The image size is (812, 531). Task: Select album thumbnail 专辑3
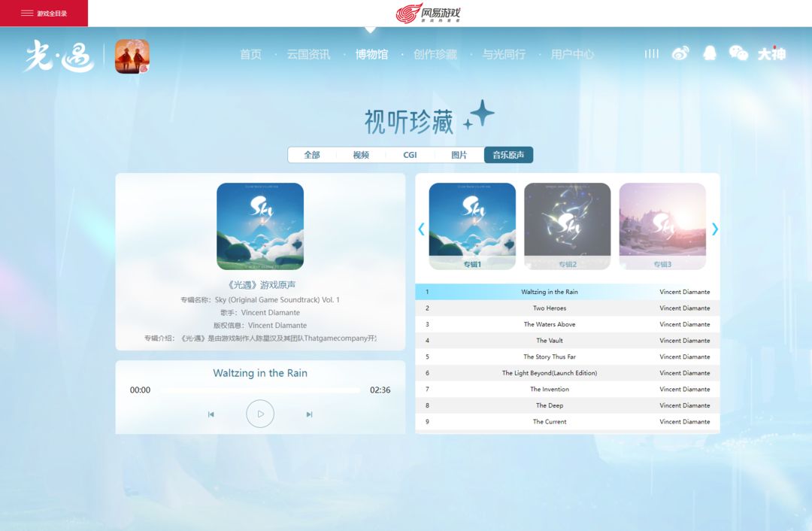click(662, 226)
